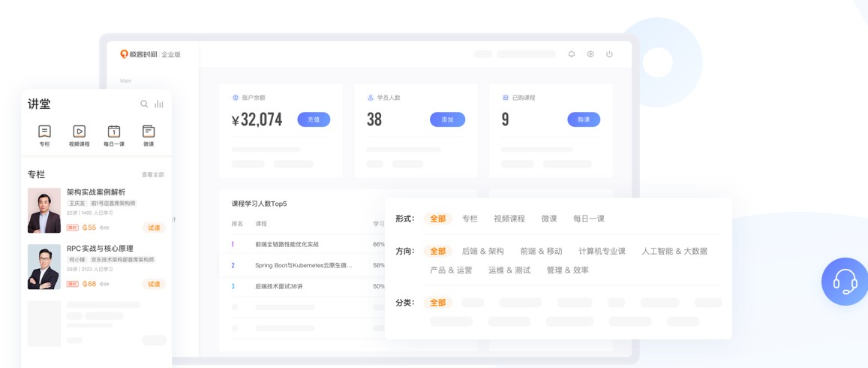Click the 58% value in Top5 table

(379, 265)
